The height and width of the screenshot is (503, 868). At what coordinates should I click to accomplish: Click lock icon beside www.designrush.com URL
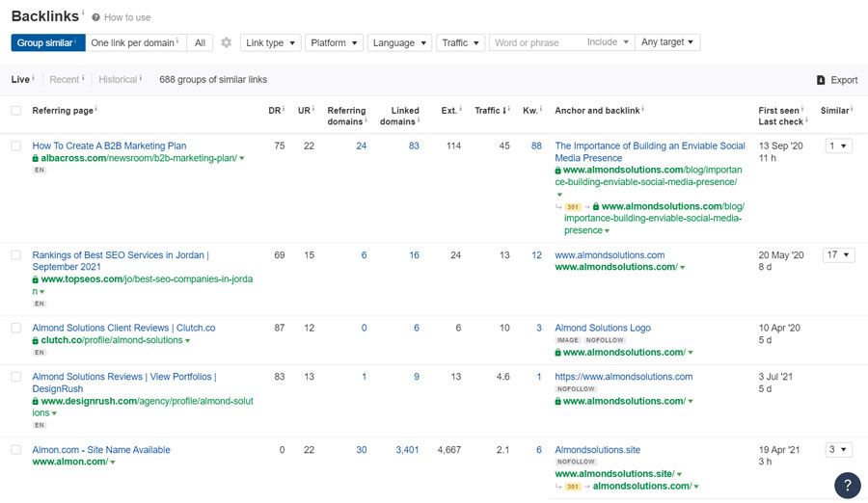(x=36, y=401)
